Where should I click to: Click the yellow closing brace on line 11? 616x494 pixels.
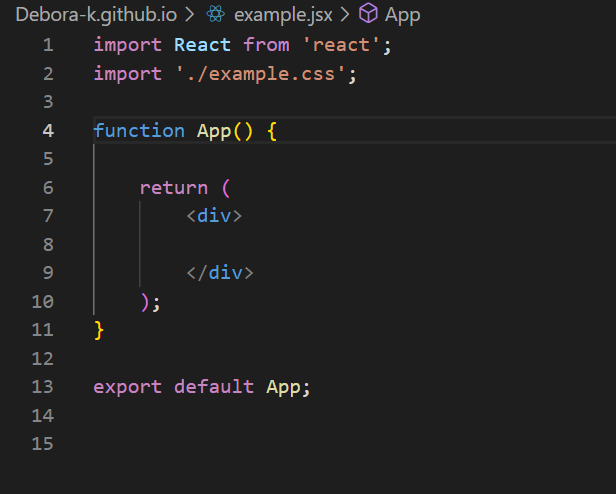99,330
